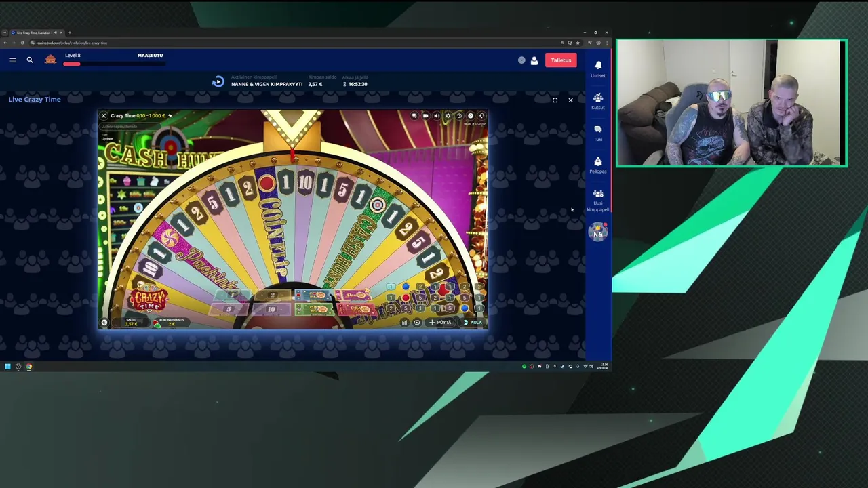
Task: Toggle fullscreen for Live Crazy Time
Action: tap(555, 100)
